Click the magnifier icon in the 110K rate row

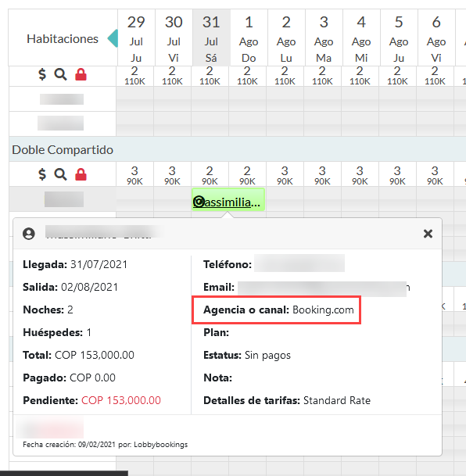[60, 74]
